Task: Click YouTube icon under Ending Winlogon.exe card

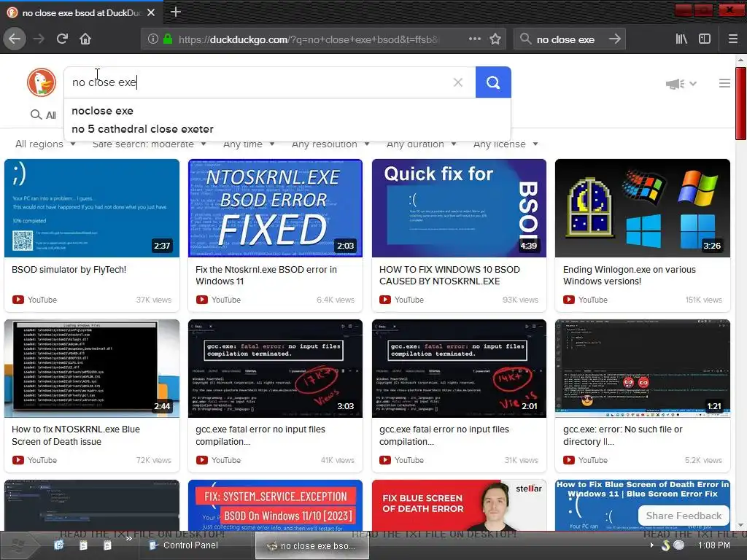Action: [569, 300]
